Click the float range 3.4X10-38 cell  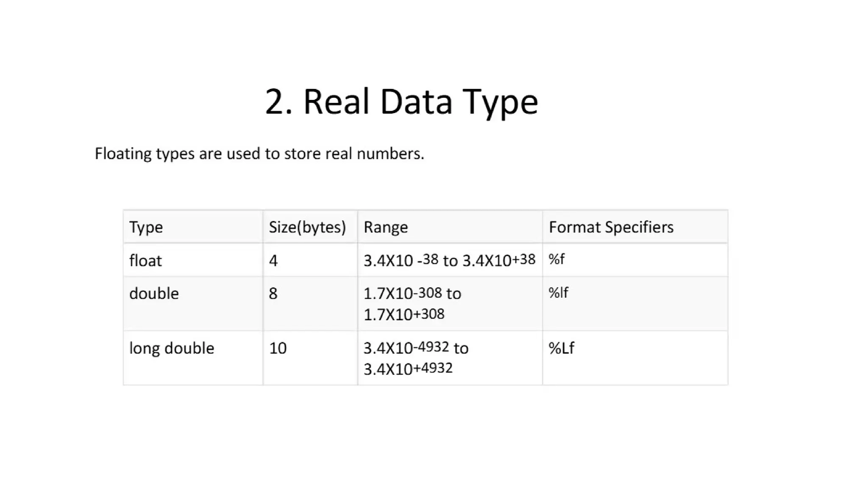[449, 260]
